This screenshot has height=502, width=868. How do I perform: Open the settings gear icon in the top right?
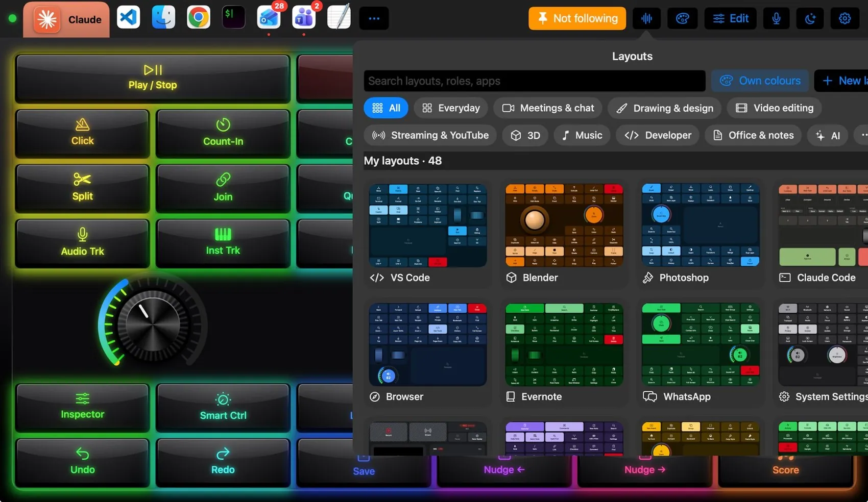pos(845,19)
